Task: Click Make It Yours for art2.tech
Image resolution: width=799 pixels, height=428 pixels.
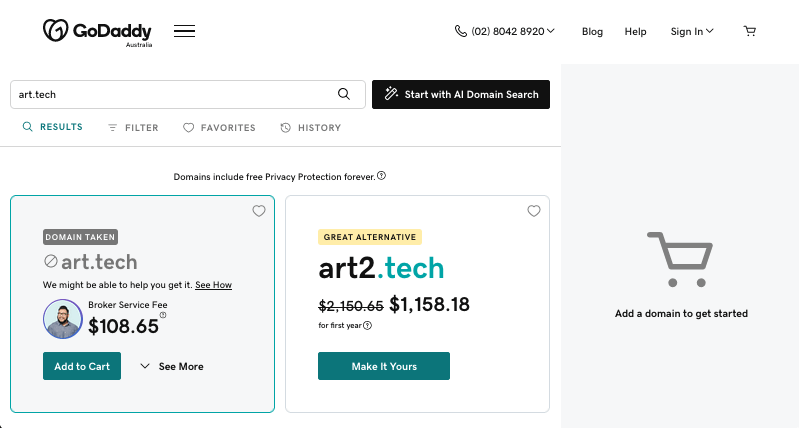Action: (384, 366)
